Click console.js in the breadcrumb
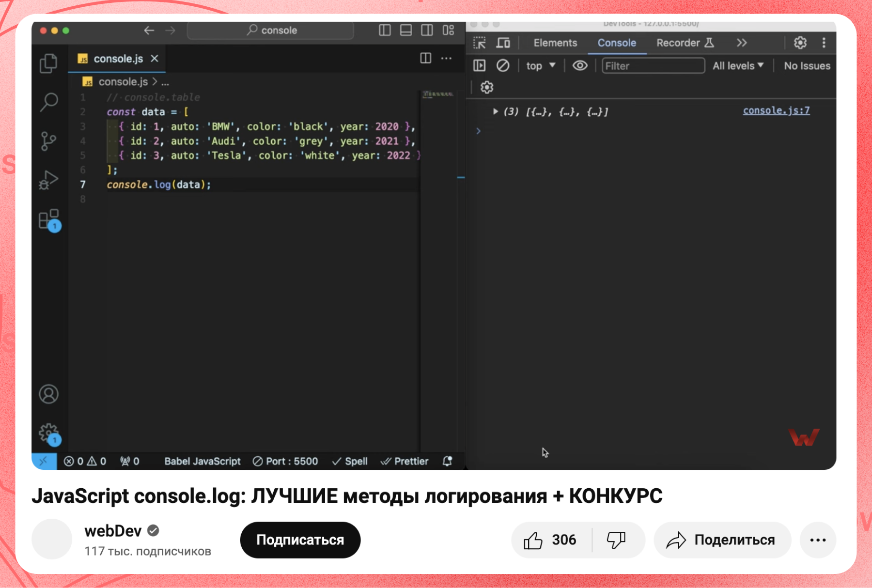 point(123,82)
